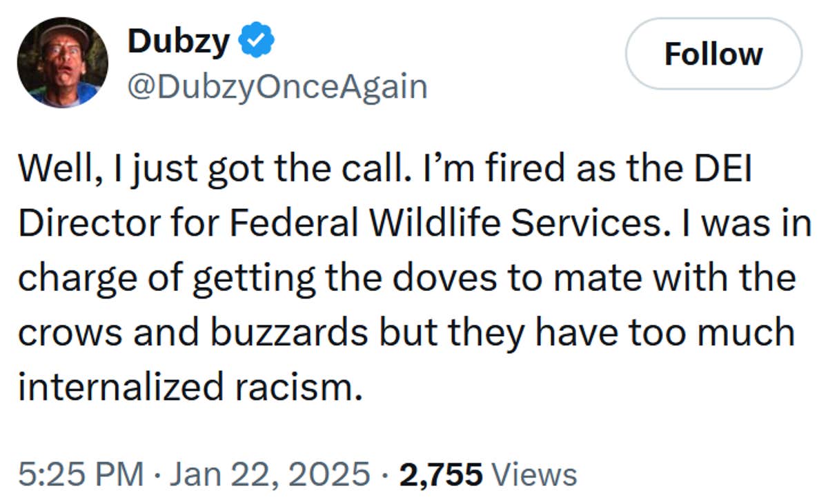Click the separator dot after the date

384,474
